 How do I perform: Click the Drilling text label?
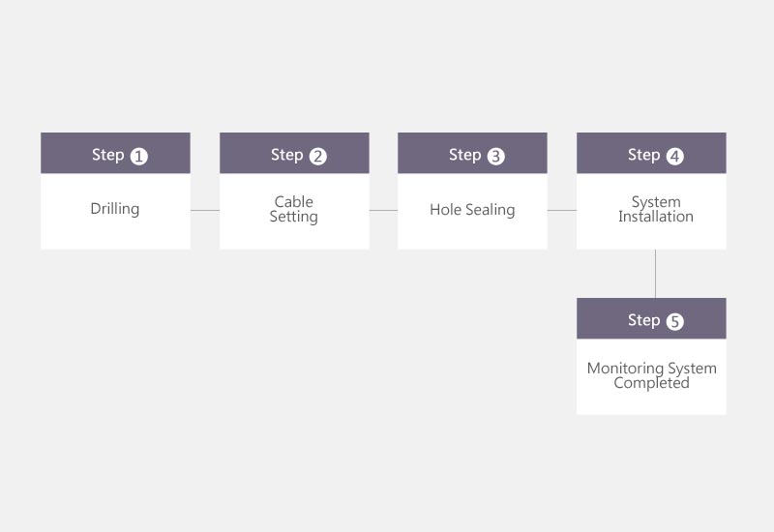pyautogui.click(x=115, y=209)
